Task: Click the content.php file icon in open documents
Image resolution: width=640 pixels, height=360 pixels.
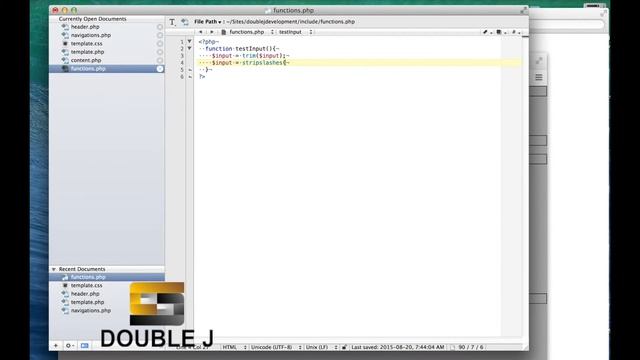Action: tap(65, 60)
